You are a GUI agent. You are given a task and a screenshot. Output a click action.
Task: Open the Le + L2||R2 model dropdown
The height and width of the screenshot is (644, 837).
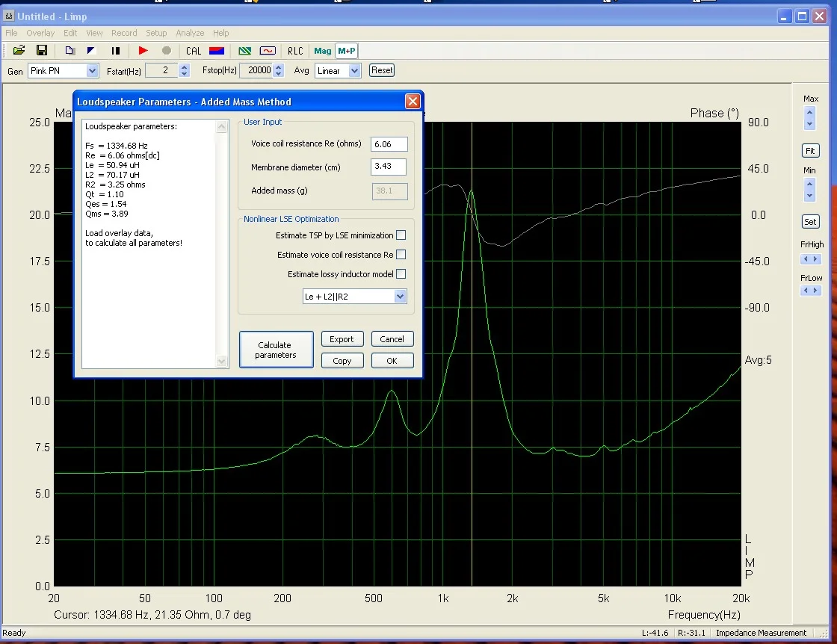pyautogui.click(x=401, y=296)
